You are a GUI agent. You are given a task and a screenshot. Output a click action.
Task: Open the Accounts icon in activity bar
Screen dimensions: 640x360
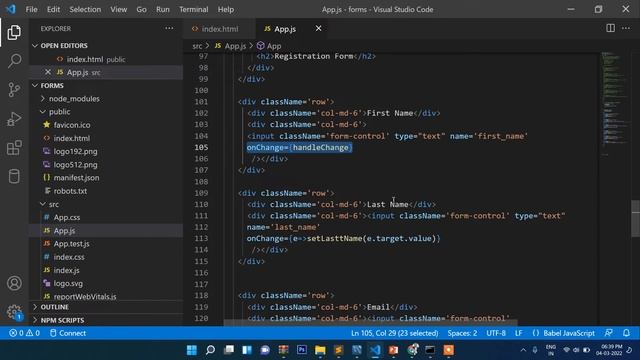[x=14, y=283]
